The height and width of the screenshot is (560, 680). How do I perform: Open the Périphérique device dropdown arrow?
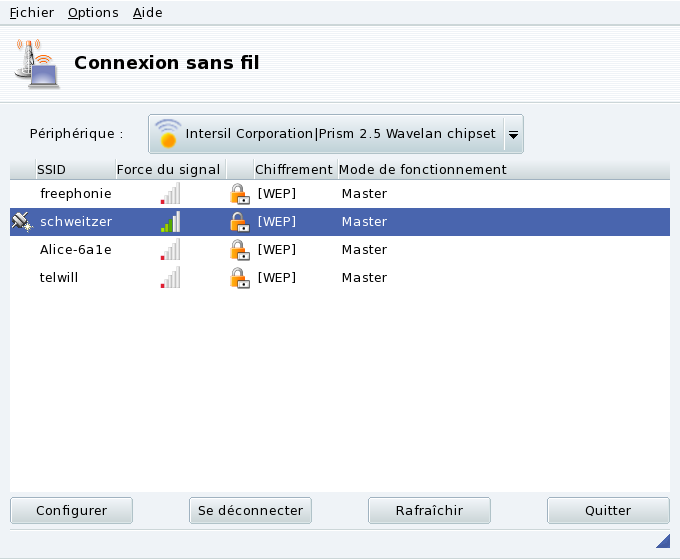tap(512, 133)
